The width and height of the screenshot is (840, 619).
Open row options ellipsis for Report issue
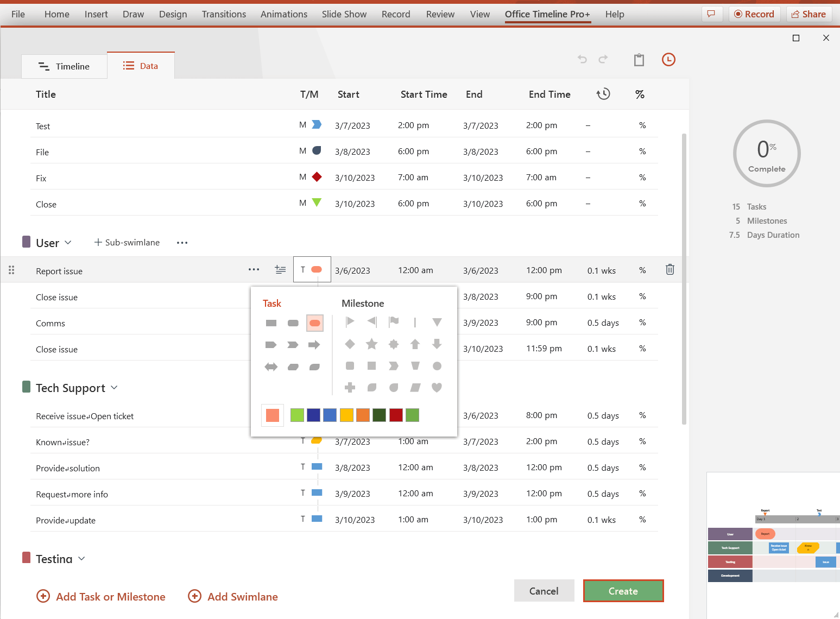(x=254, y=269)
